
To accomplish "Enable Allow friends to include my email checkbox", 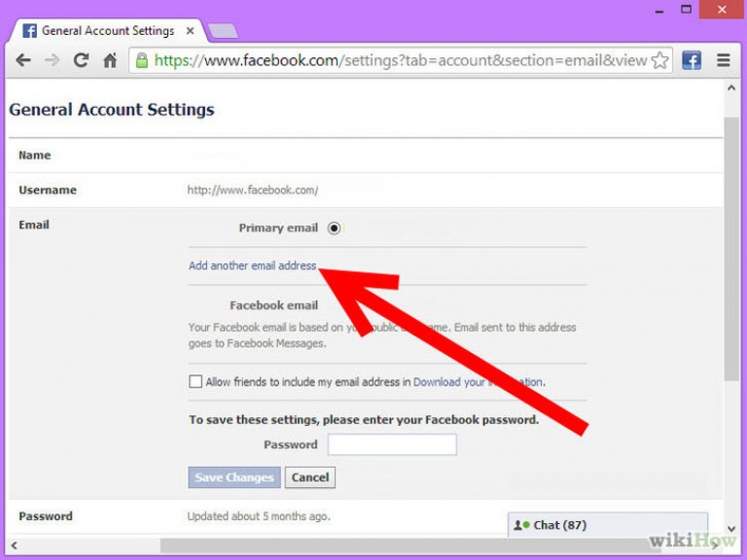I will click(x=196, y=381).
